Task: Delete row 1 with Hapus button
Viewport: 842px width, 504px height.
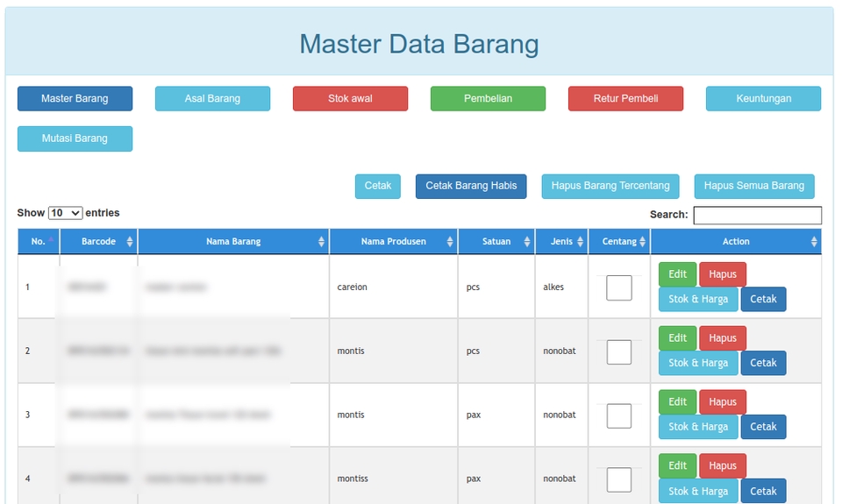Action: coord(722,274)
